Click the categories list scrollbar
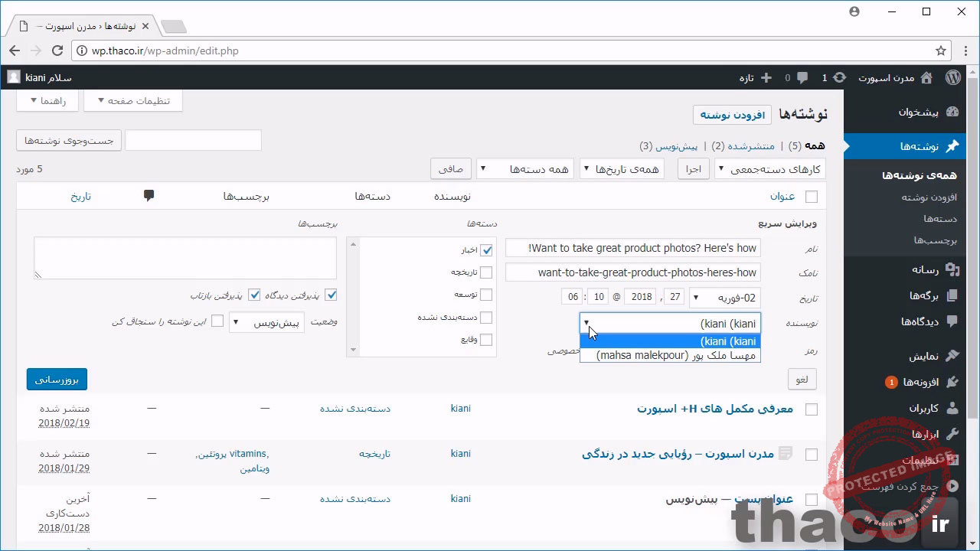This screenshot has width=980, height=551. [352, 297]
